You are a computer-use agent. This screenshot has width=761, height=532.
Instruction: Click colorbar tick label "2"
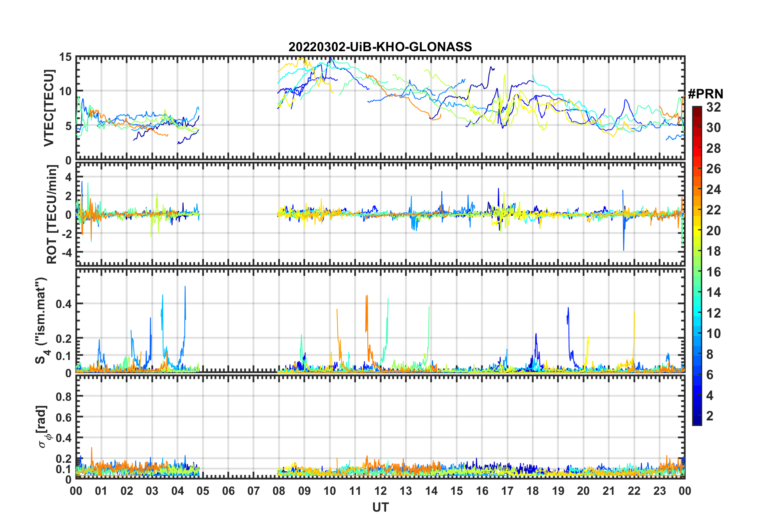tap(710, 416)
